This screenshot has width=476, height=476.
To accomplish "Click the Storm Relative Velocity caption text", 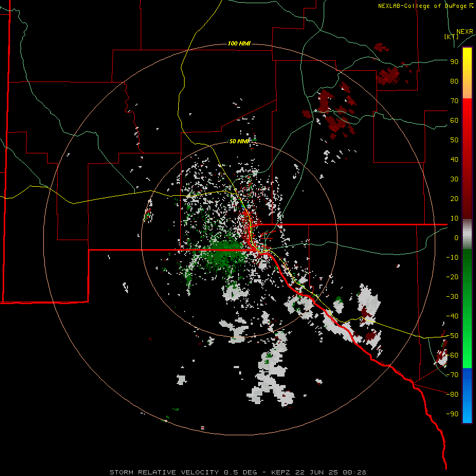I will click(x=237, y=472).
